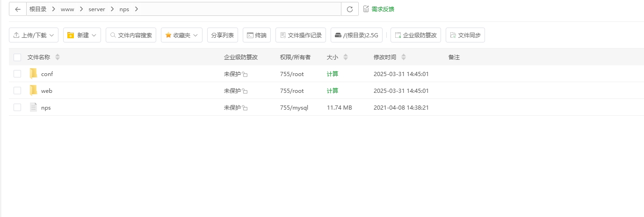Viewport: 644px width, 217px height.
Task: Navigate to server in breadcrumb path
Action: [x=96, y=9]
